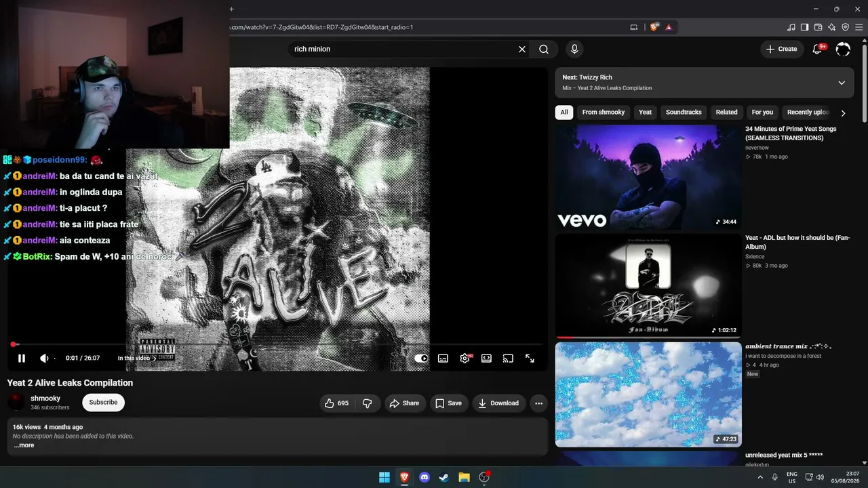Open the Brave Wallet icon
Screen dimensions: 868x488
coord(818,27)
